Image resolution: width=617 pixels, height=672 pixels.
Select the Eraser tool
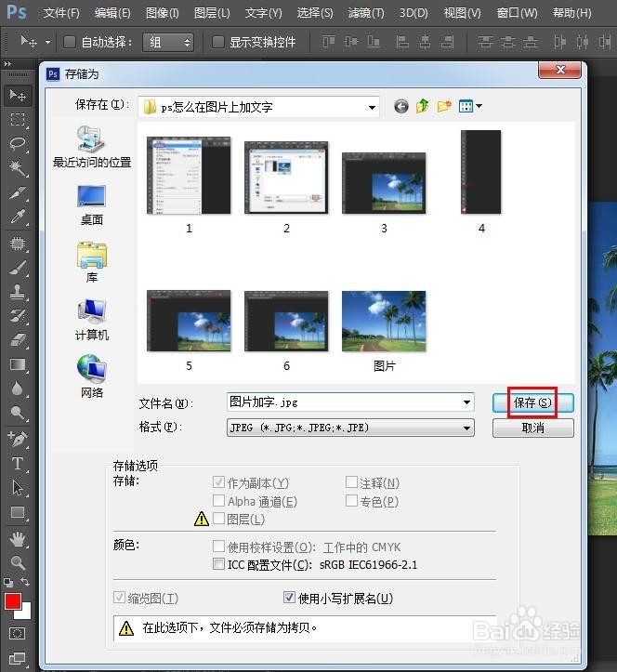pyautogui.click(x=18, y=340)
